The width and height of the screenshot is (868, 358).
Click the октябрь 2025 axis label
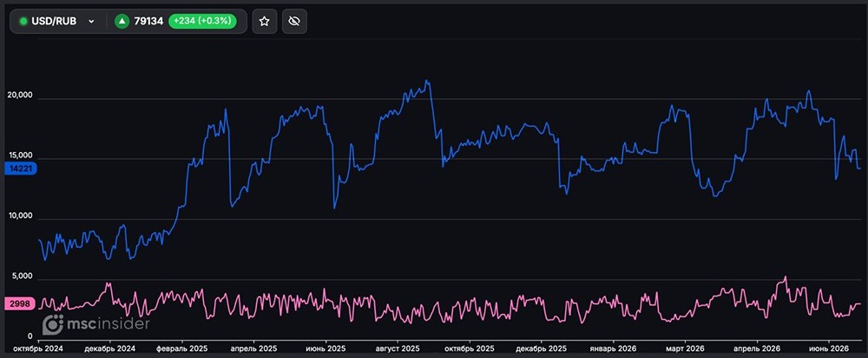pyautogui.click(x=470, y=348)
